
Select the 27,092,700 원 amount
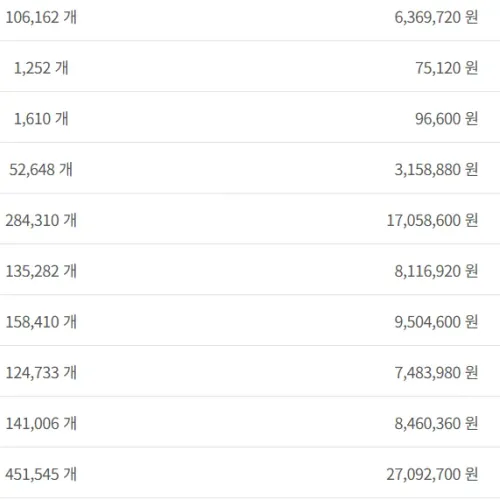(432, 474)
